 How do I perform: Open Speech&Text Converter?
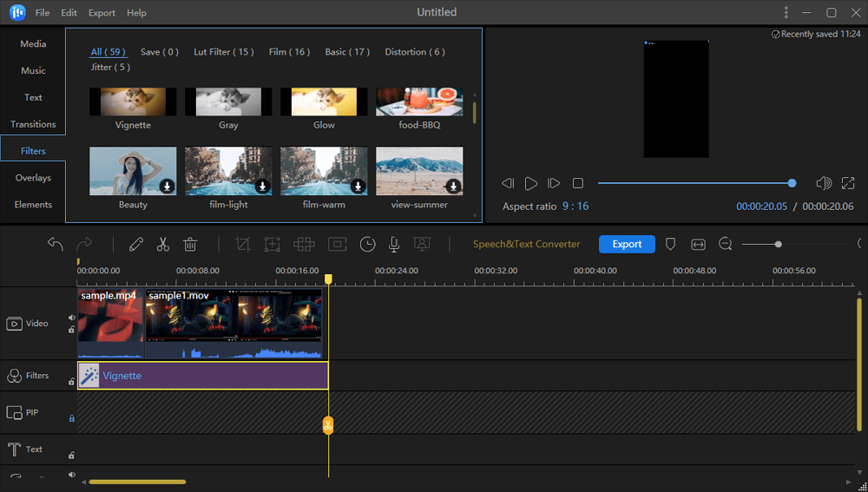pyautogui.click(x=526, y=245)
